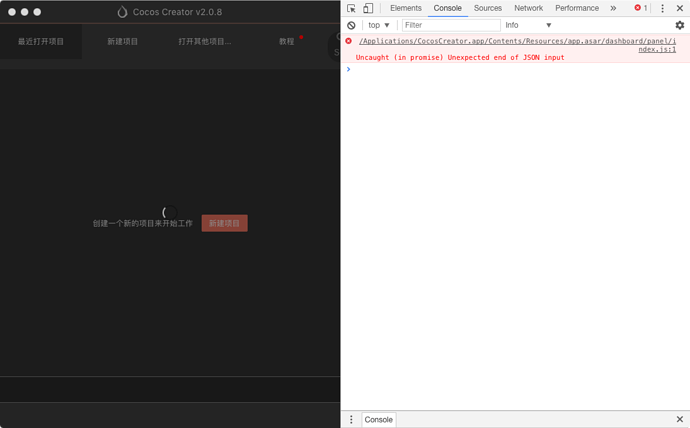The height and width of the screenshot is (428, 690).
Task: Close the bottom console drawer
Action: [679, 419]
